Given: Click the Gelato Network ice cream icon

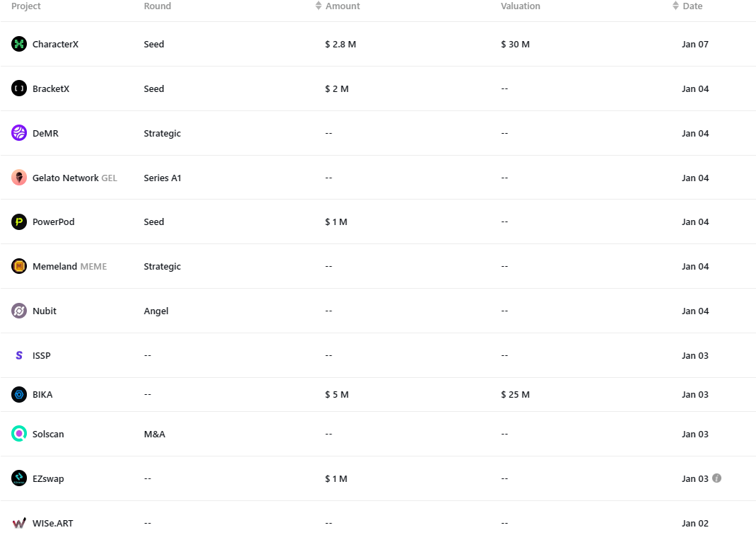Looking at the screenshot, I should point(19,178).
